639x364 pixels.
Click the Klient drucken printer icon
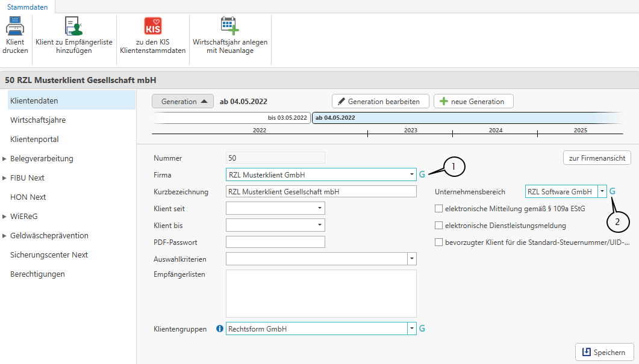(14, 27)
